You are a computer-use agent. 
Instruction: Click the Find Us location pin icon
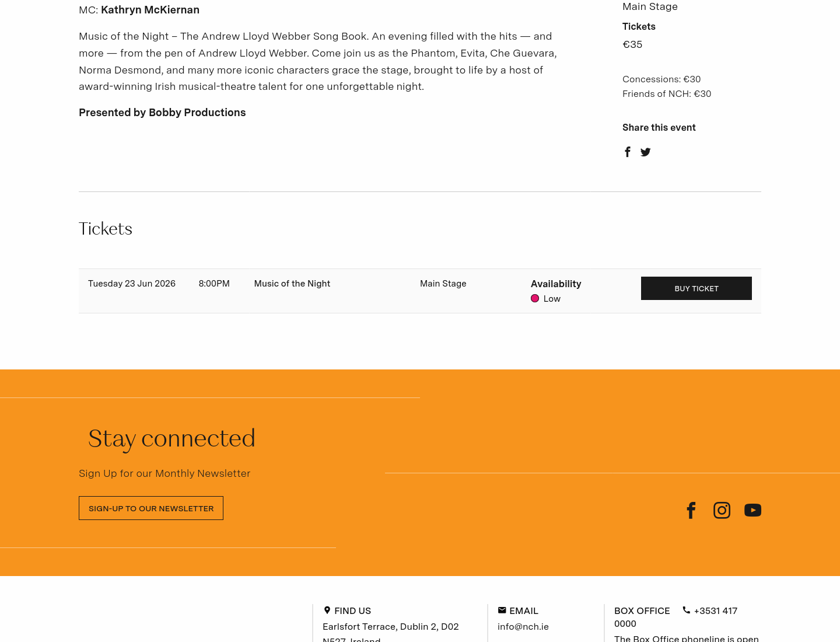(327, 610)
